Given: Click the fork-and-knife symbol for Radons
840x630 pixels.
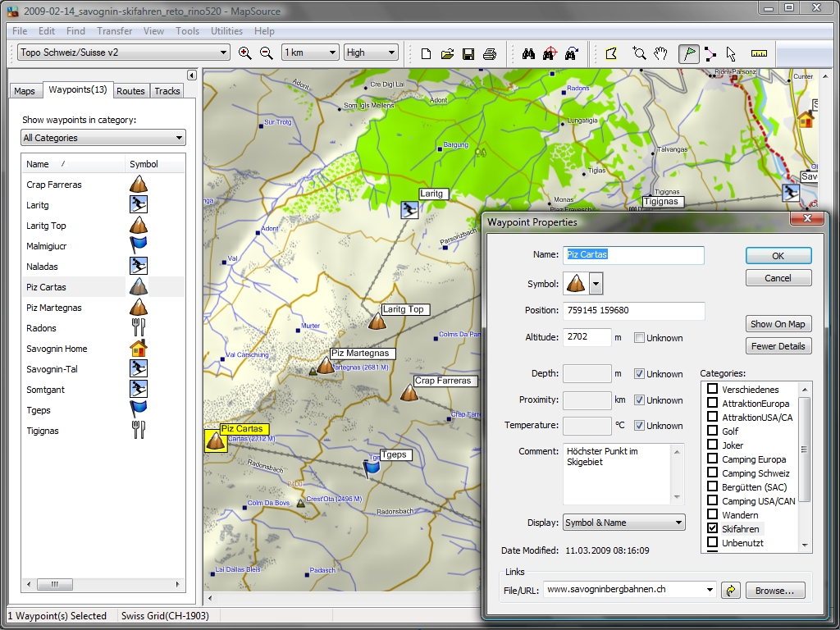Looking at the screenshot, I should tap(138, 328).
